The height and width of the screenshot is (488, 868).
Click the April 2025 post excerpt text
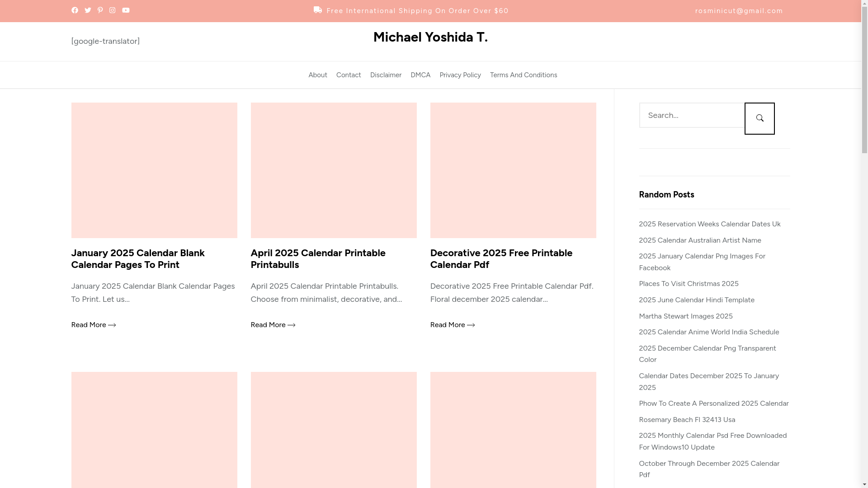click(x=326, y=293)
